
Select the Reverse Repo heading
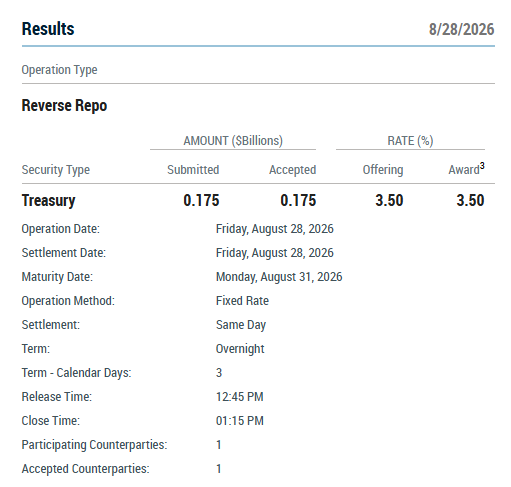click(64, 106)
